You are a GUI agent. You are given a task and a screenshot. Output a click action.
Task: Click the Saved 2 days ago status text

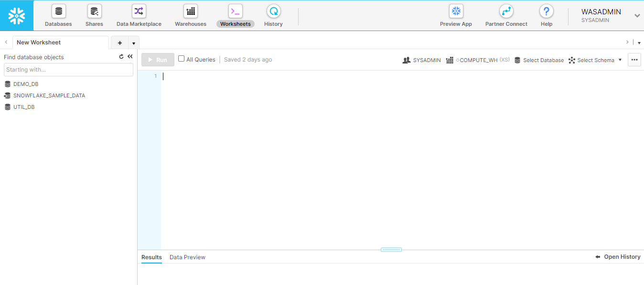[248, 60]
